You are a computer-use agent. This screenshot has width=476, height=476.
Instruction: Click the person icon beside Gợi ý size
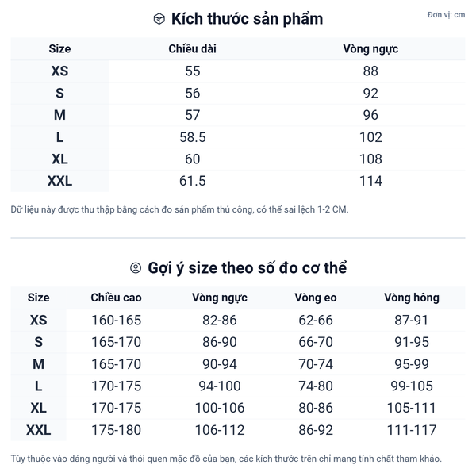tap(136, 268)
